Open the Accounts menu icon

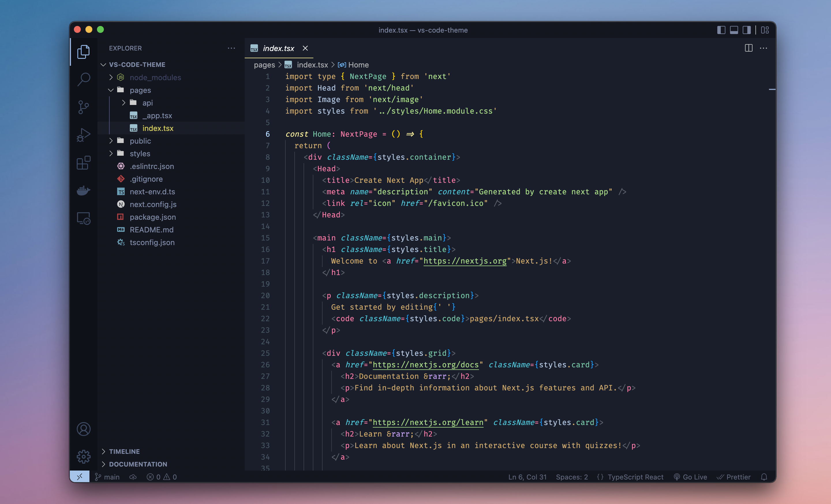83,429
